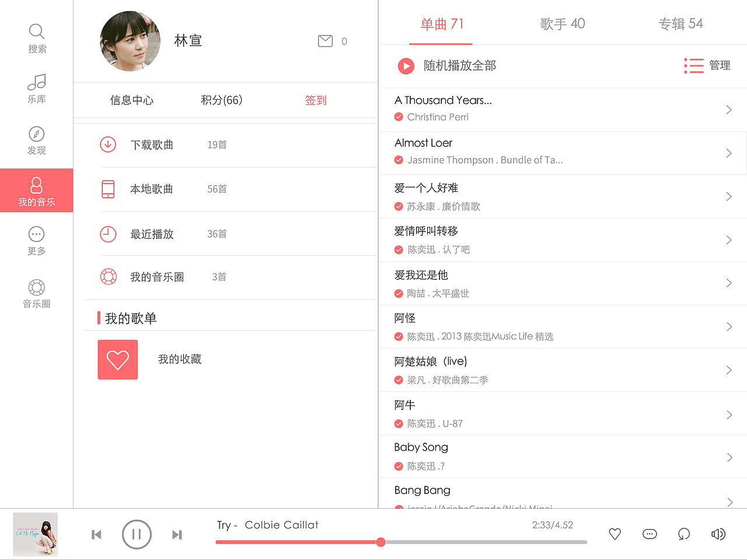Click the song progress slider knob
This screenshot has width=747, height=560.
coord(381,542)
